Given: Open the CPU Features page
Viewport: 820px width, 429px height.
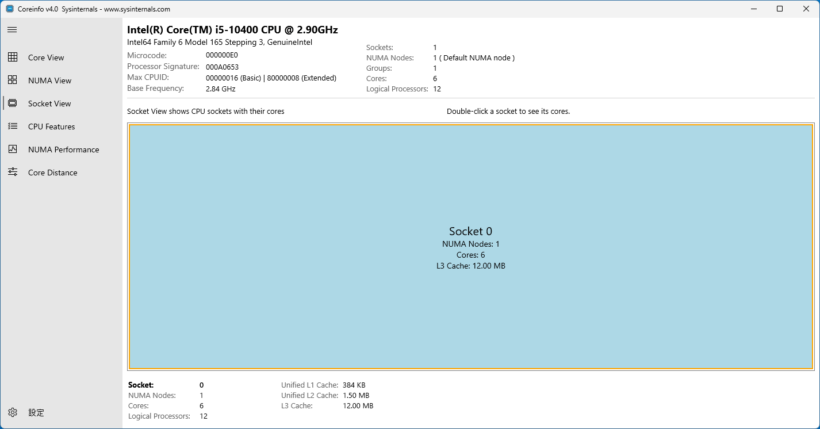Looking at the screenshot, I should 62,127.
